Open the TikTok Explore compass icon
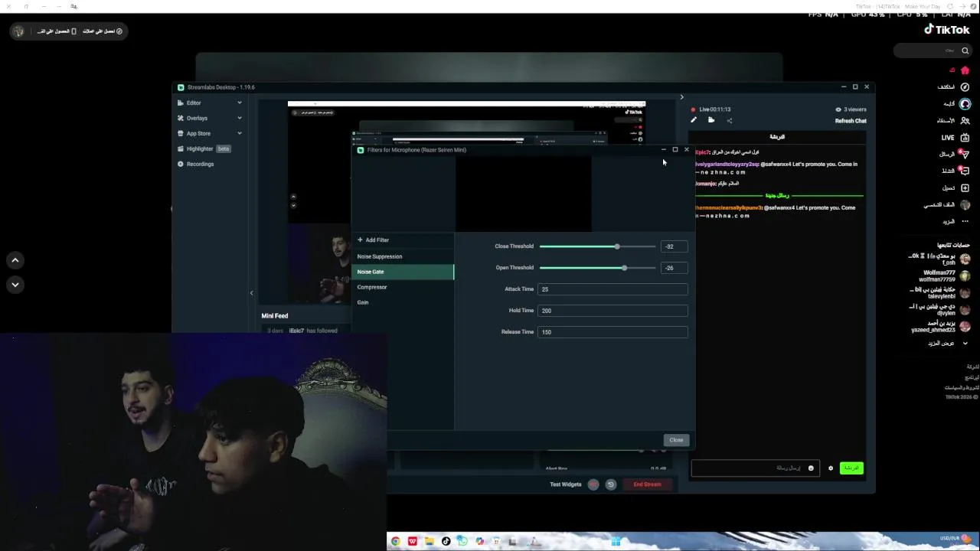 click(965, 87)
